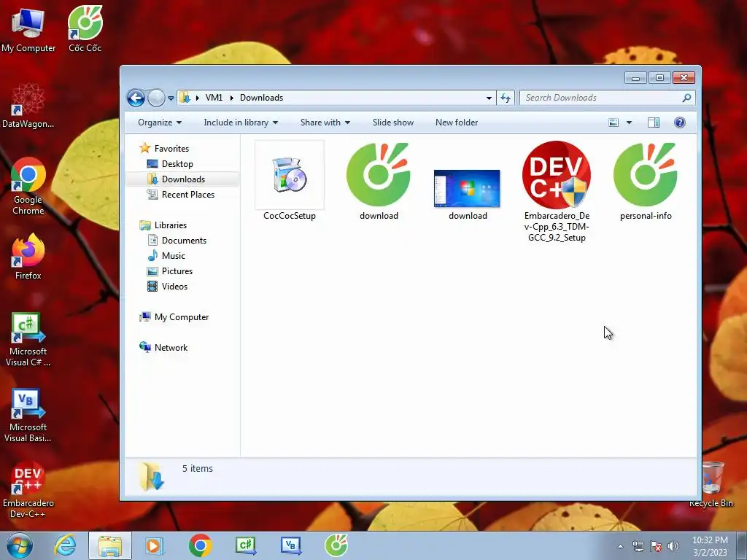Click the Windows Explorer taskbar button
747x560 pixels.
click(109, 545)
